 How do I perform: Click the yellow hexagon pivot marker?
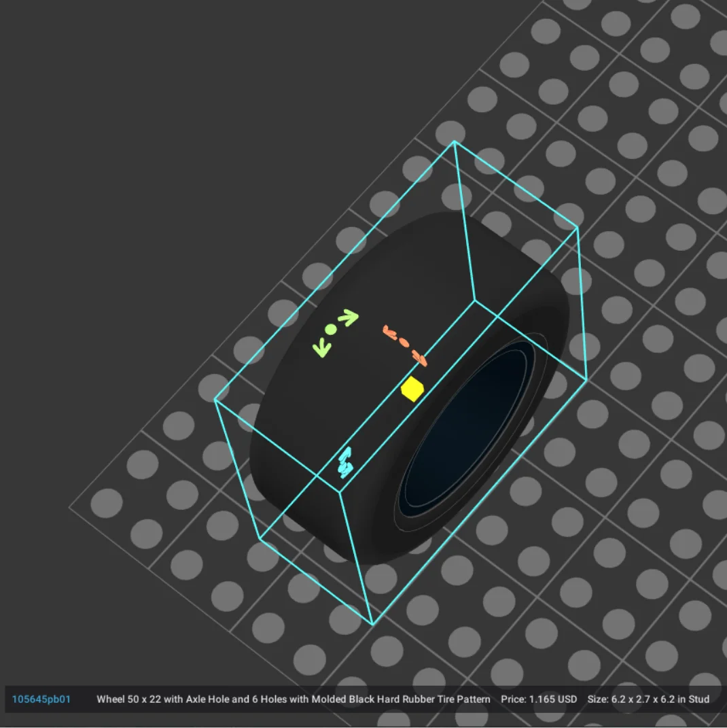[412, 389]
